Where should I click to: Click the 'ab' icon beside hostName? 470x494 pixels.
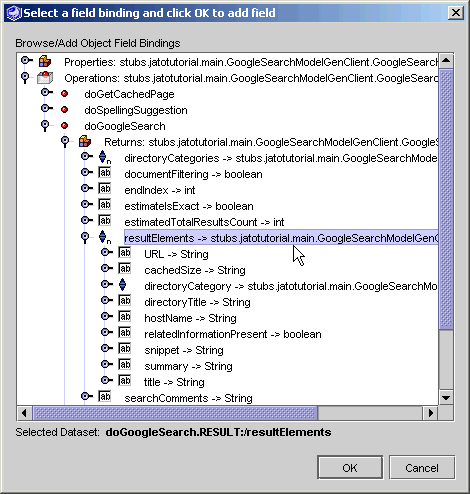click(x=125, y=317)
